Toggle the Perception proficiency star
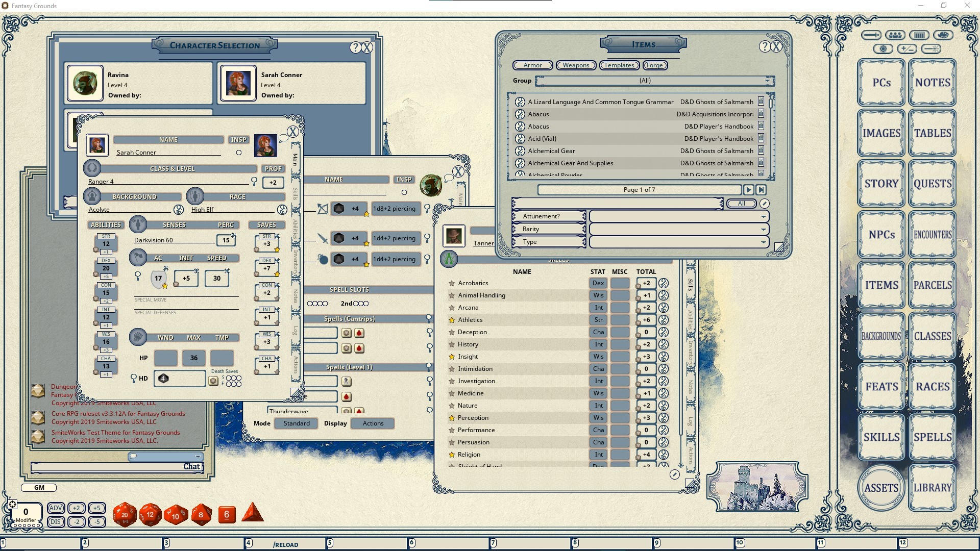Screen dimensions: 980x551 (452, 418)
